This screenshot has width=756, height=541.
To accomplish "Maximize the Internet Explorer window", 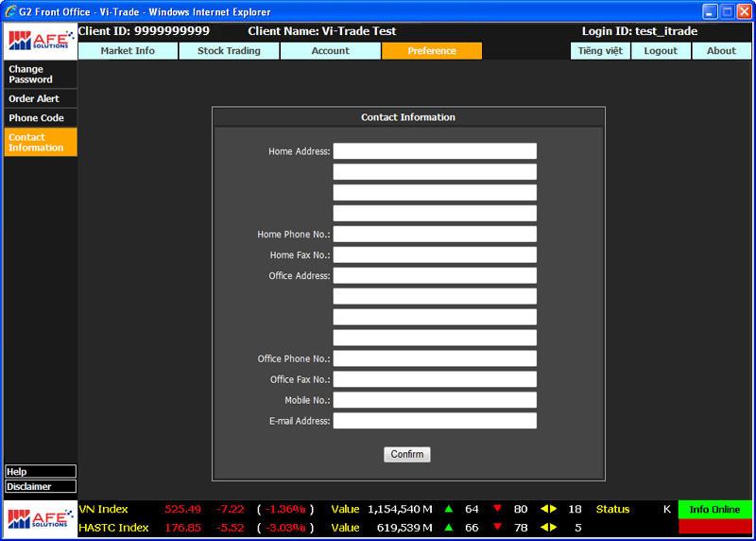I will (727, 11).
